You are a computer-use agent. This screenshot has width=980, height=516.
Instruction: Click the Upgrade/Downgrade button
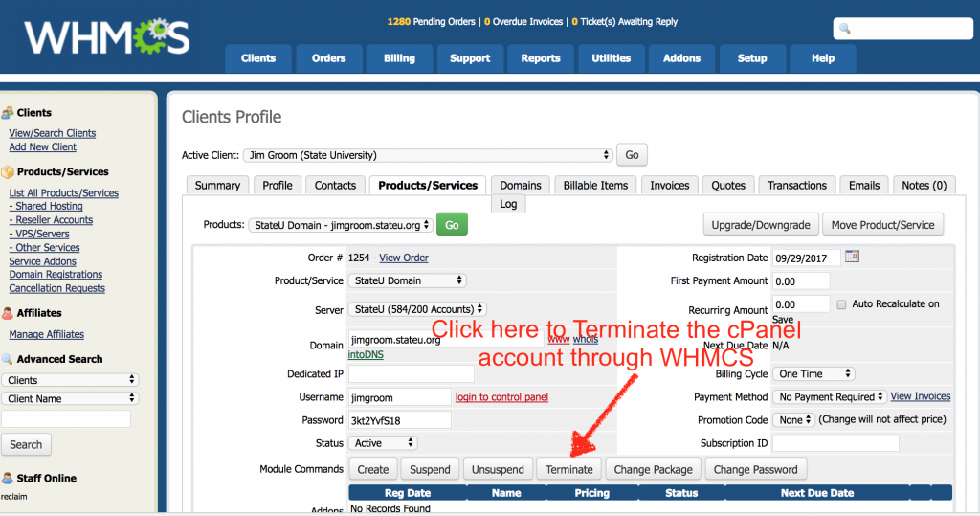761,225
